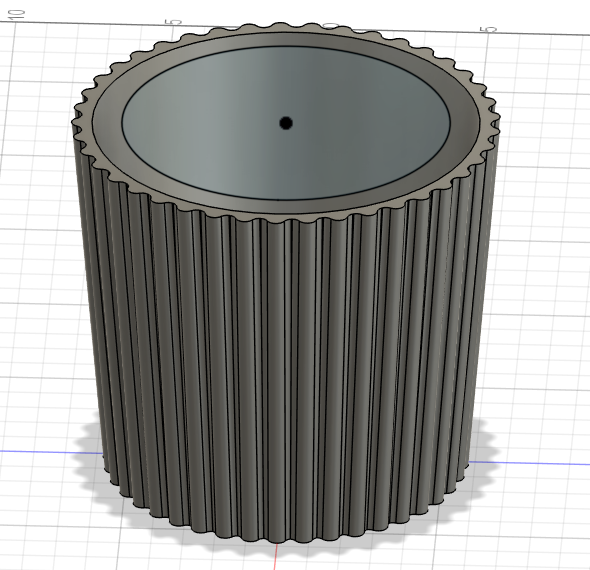The height and width of the screenshot is (570, 590).
Task: Click the grid label "10" at top left
Action: click(17, 14)
